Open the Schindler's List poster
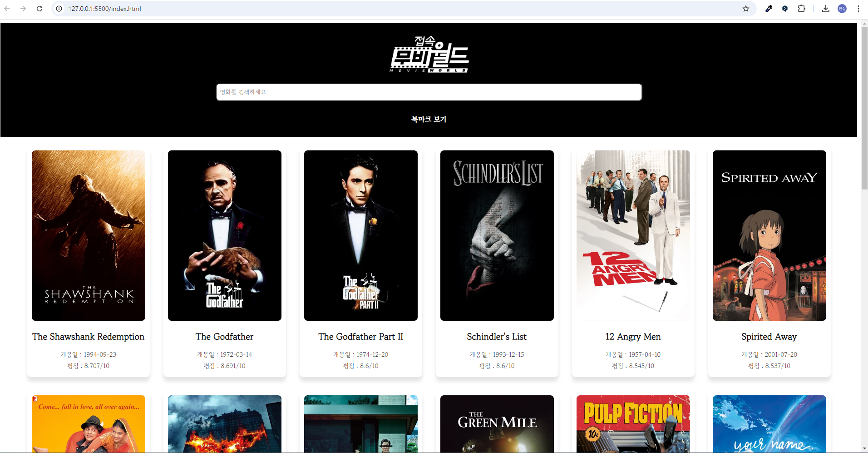868x453 pixels. [497, 235]
